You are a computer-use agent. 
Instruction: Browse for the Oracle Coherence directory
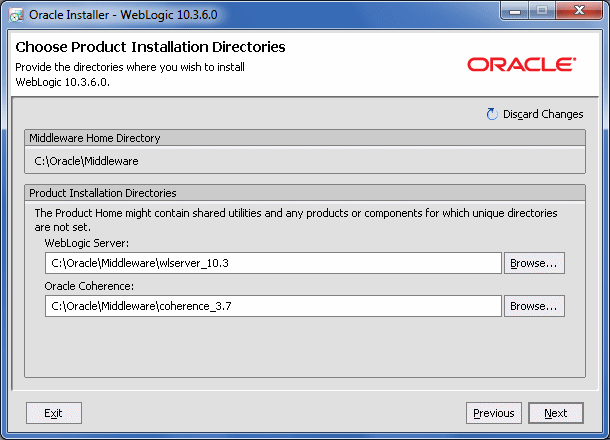pyautogui.click(x=534, y=306)
